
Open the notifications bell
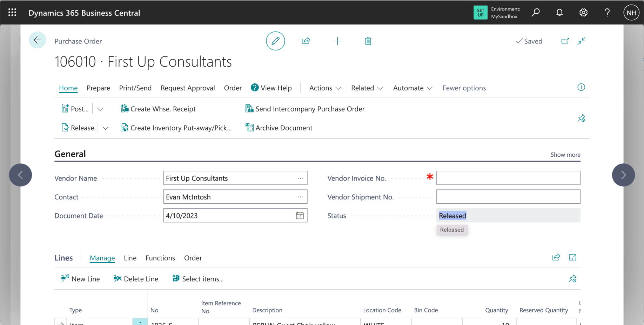click(559, 13)
